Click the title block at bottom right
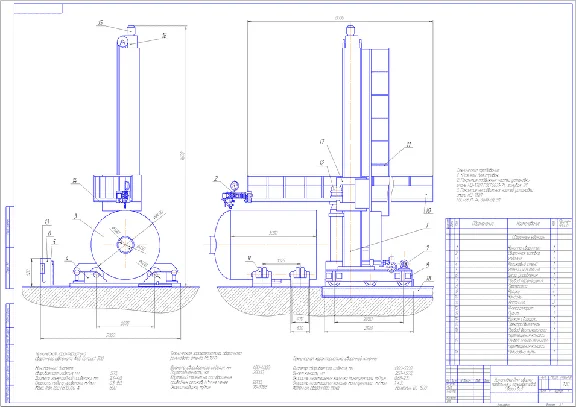 pos(509,384)
